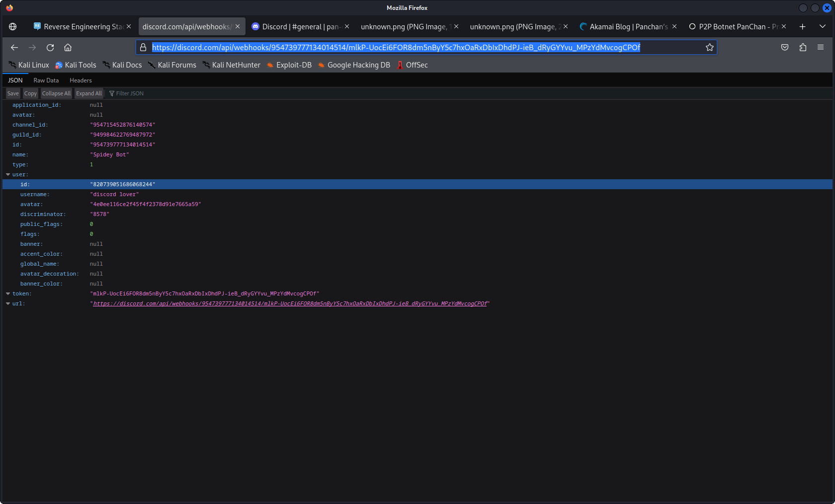Select the channel_id row
The image size is (835, 504).
coord(417,125)
